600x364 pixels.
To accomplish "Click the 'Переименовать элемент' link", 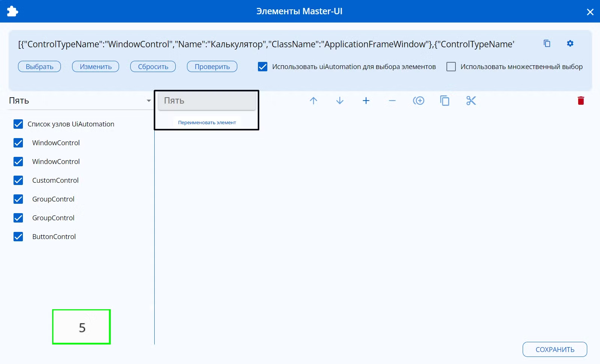I will (207, 123).
